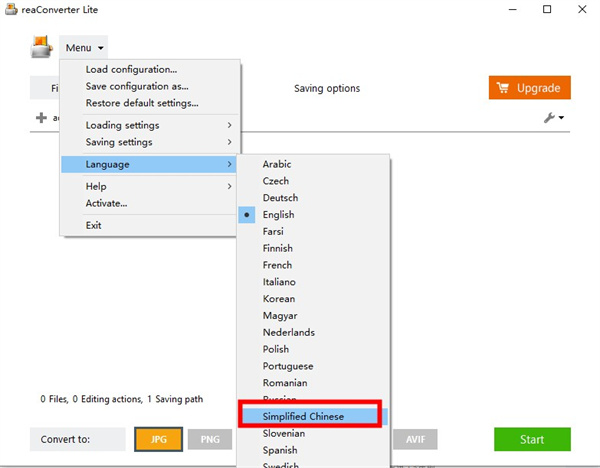Select JPG as output format

(158, 439)
